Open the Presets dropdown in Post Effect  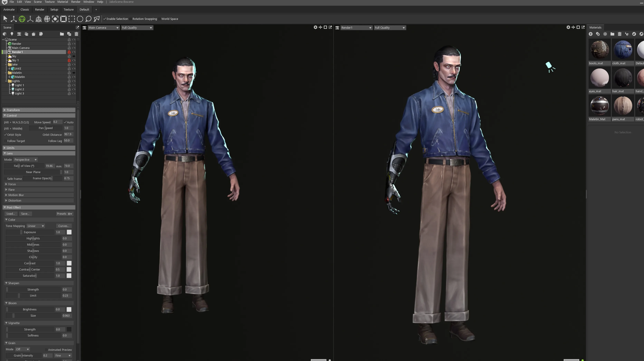click(x=64, y=213)
